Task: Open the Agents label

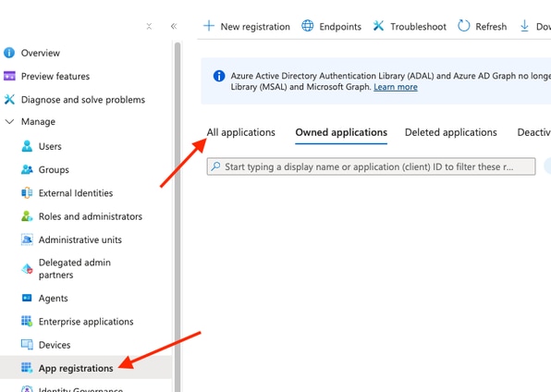Action: (53, 299)
